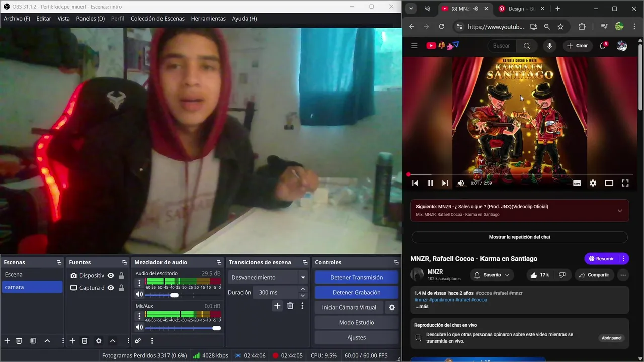The height and width of the screenshot is (362, 644).
Task: Move the source up in Fuentes toolbar
Action: [x=113, y=341]
